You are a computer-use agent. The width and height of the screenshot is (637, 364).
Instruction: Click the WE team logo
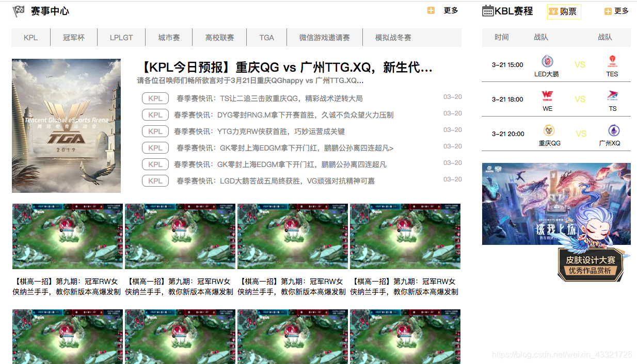547,96
